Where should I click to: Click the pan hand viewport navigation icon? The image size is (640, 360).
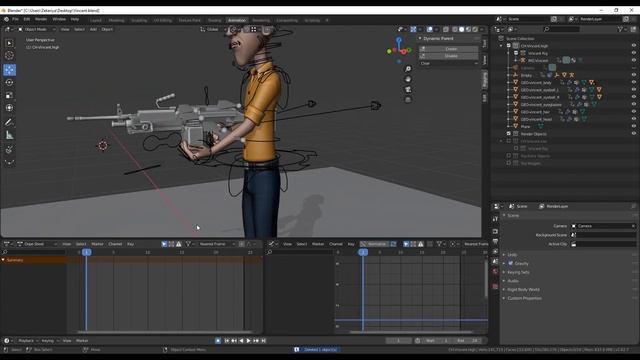[408, 79]
